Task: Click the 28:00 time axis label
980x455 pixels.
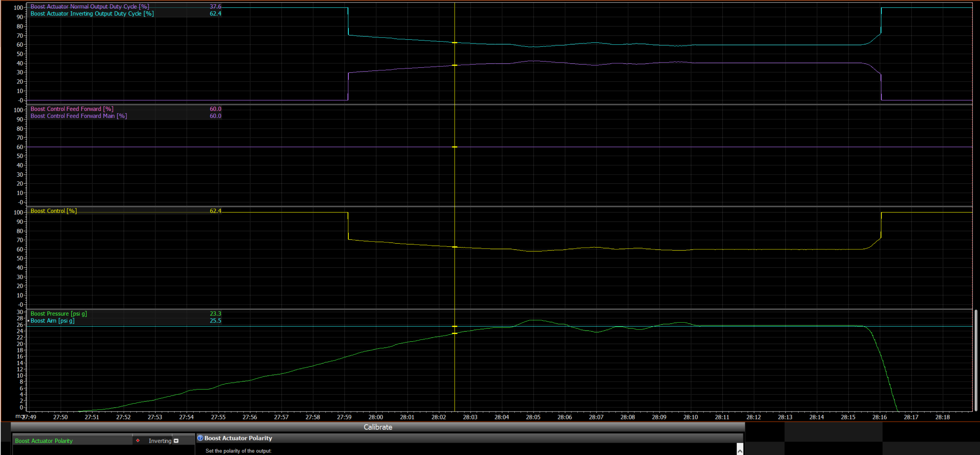Action: coord(376,417)
